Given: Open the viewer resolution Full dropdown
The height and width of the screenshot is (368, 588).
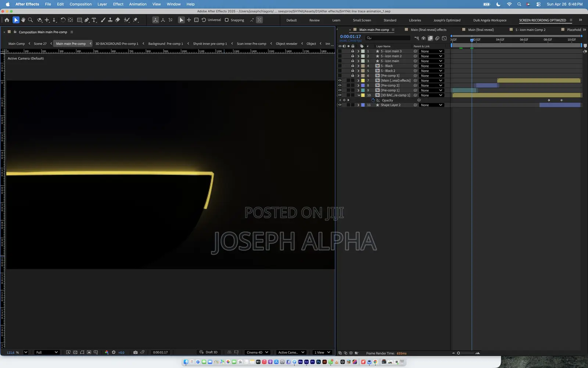Looking at the screenshot, I should tap(47, 352).
